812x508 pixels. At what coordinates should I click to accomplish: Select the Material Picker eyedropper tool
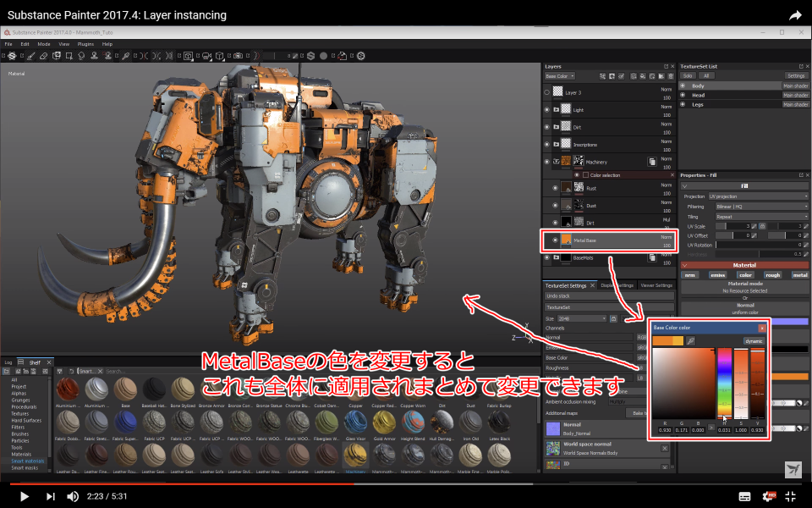coord(126,56)
